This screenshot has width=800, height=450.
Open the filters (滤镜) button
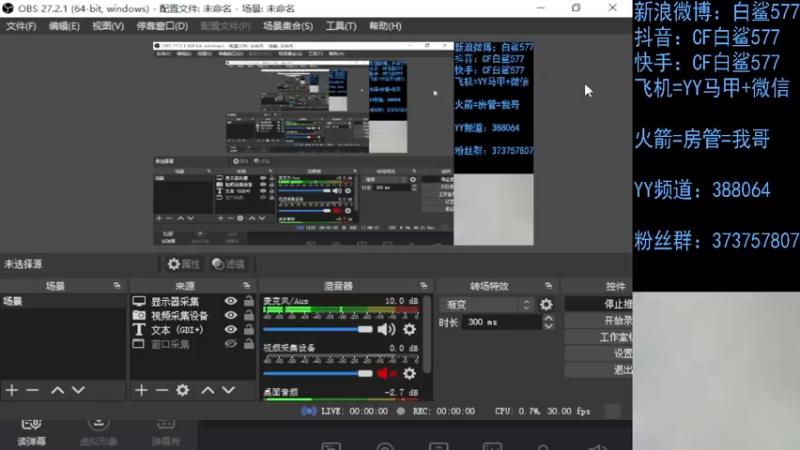[x=229, y=264]
